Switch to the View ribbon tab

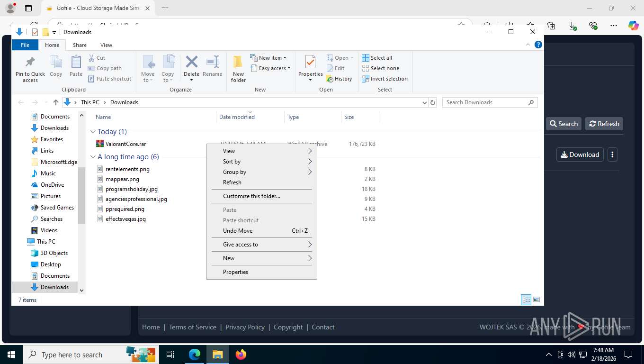click(106, 45)
